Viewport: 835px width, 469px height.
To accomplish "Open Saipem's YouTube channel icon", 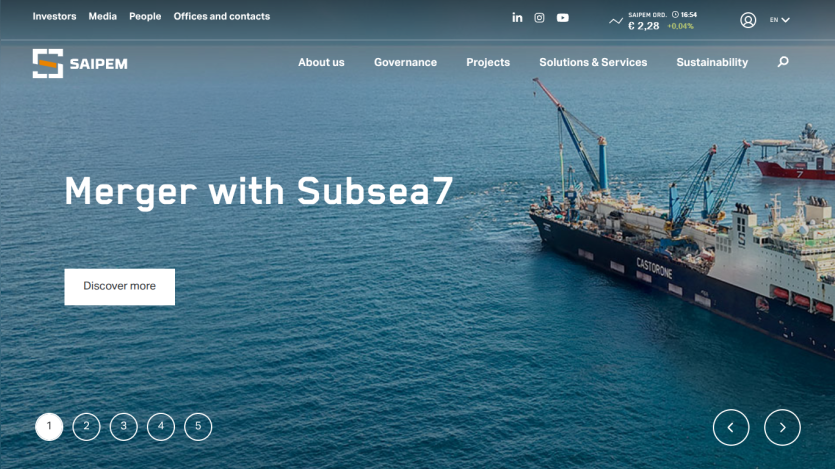I will [x=562, y=18].
